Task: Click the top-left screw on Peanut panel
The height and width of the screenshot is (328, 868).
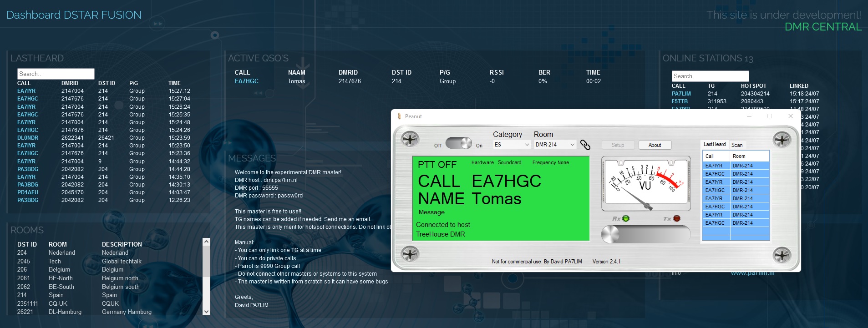Action: 410,139
